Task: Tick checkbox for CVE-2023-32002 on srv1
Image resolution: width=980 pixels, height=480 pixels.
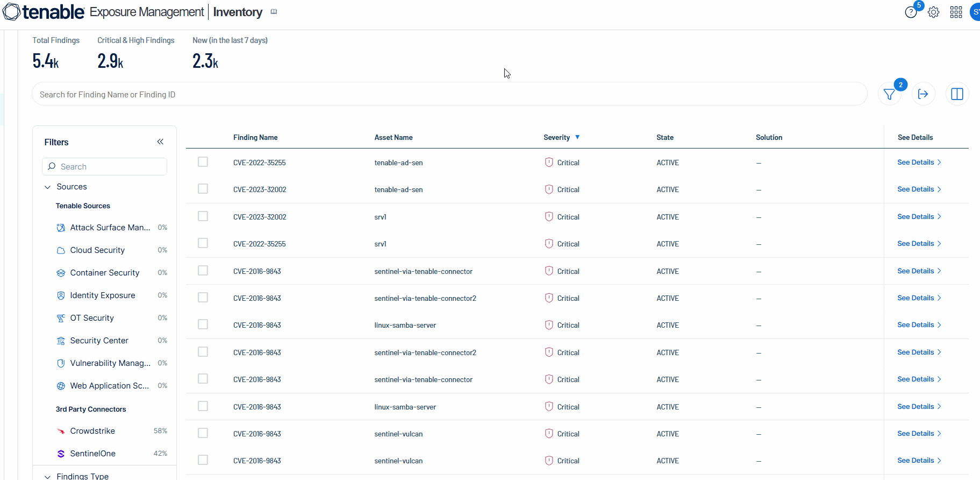Action: pyautogui.click(x=203, y=216)
